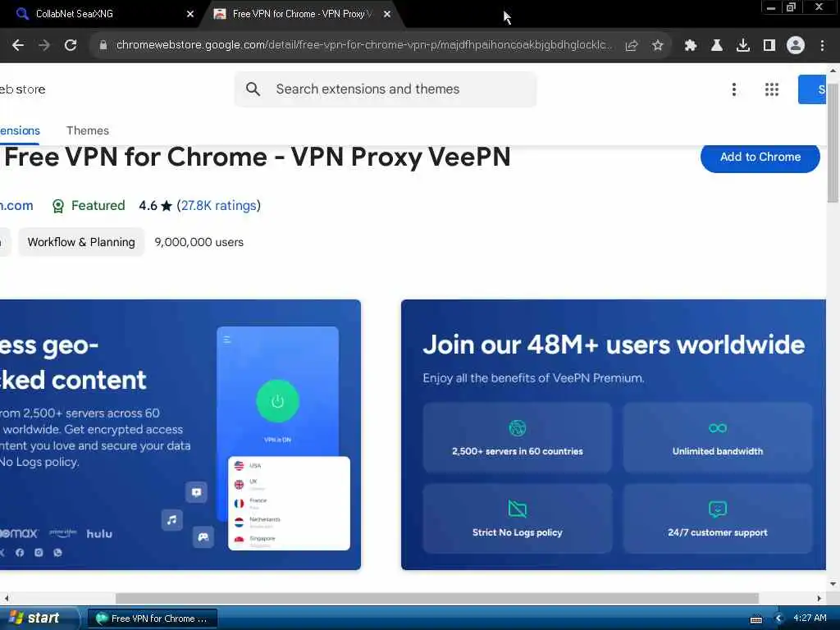Open the profile avatar icon
Viewport: 840px width, 630px height.
796,46
